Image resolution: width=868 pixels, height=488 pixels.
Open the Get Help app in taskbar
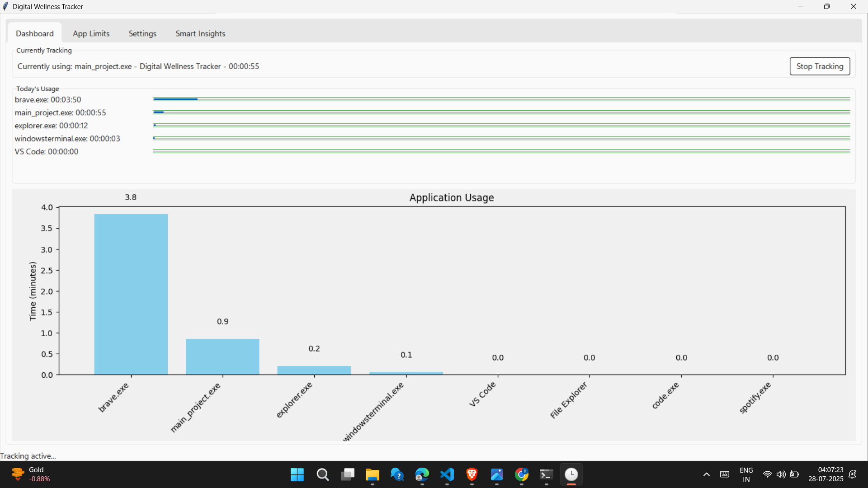click(x=397, y=474)
